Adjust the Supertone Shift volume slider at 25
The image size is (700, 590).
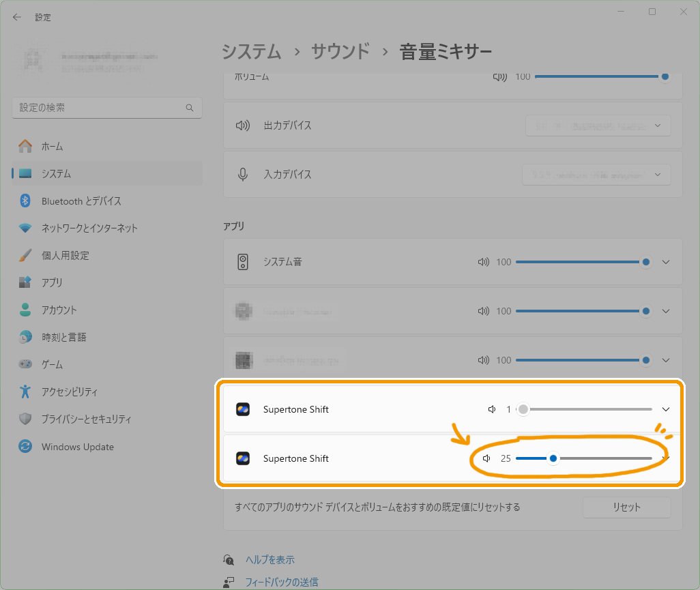pyautogui.click(x=553, y=458)
